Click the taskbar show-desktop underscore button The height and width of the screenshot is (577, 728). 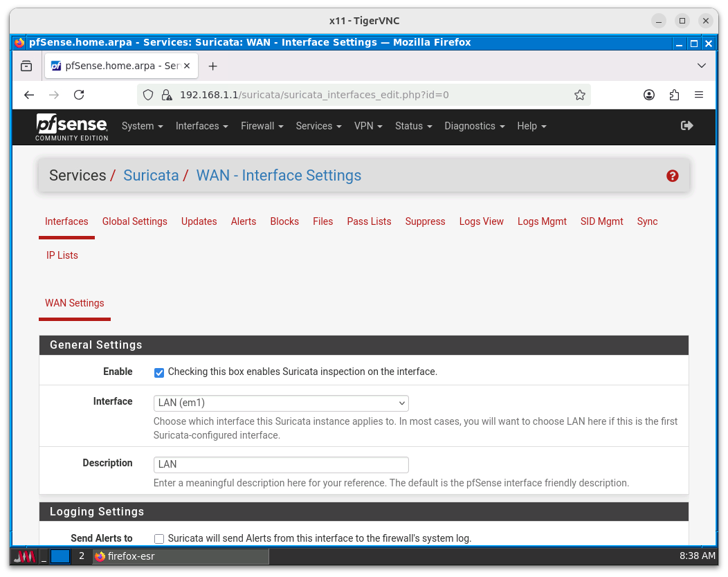coord(44,556)
